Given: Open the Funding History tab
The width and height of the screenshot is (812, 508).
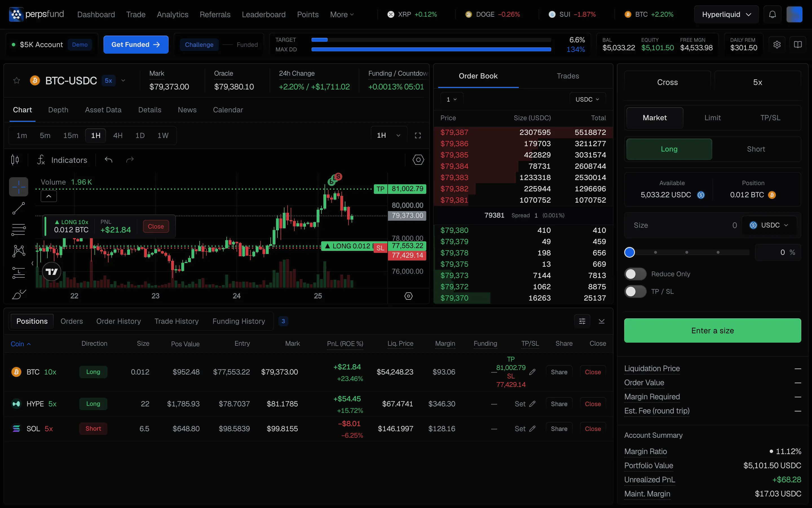Looking at the screenshot, I should point(239,321).
